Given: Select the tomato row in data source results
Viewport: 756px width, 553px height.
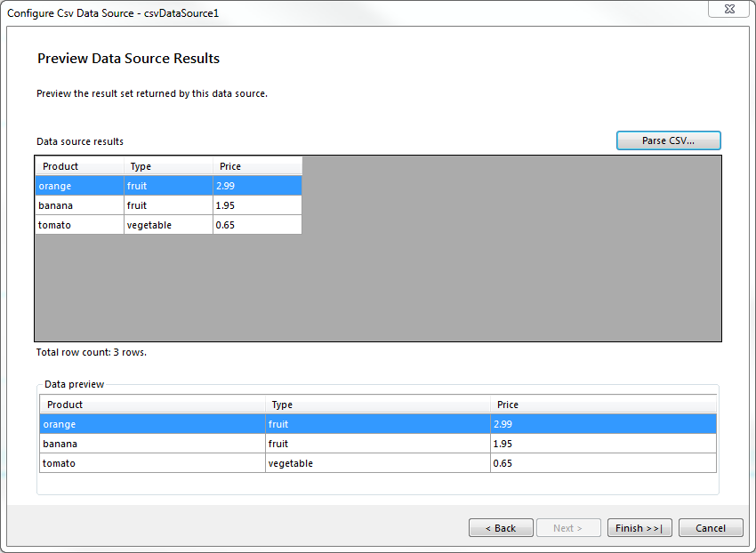Looking at the screenshot, I should [x=79, y=225].
